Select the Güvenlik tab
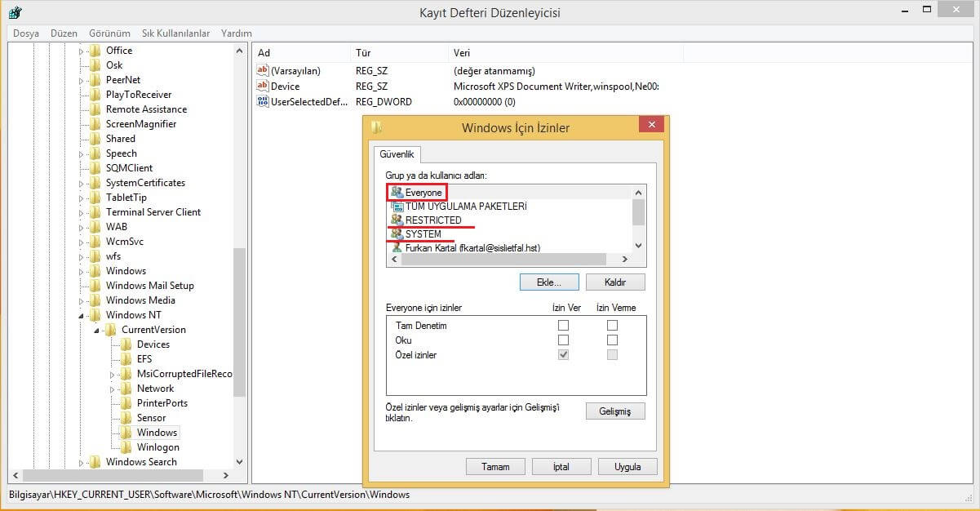This screenshot has height=511, width=980. click(x=397, y=153)
